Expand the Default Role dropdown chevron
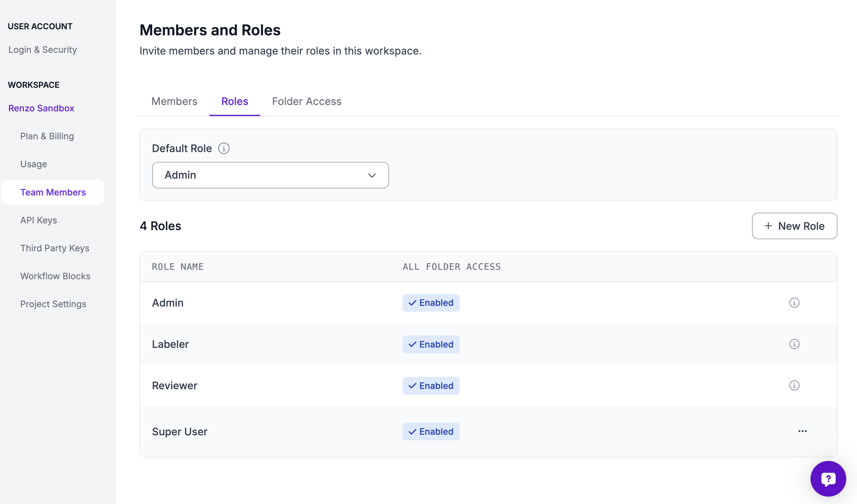This screenshot has height=504, width=857. pos(372,175)
